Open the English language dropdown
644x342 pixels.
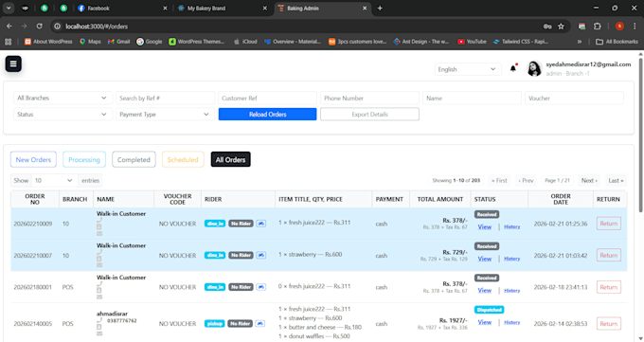(468, 69)
